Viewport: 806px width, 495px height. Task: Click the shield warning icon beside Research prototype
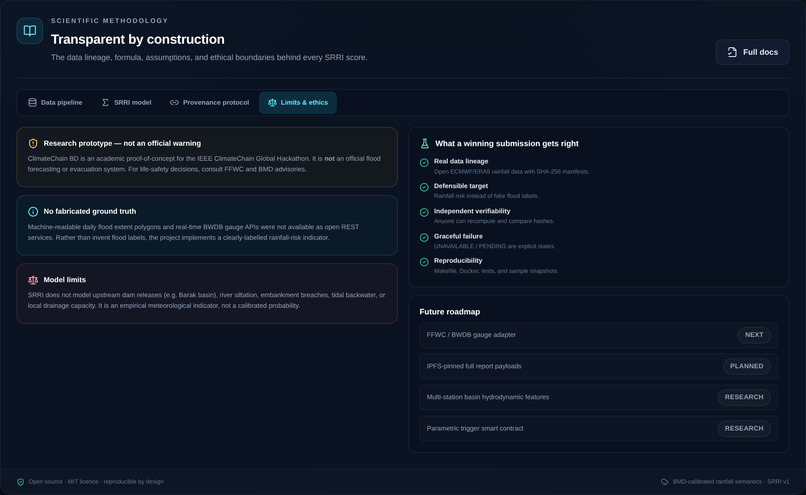click(33, 143)
